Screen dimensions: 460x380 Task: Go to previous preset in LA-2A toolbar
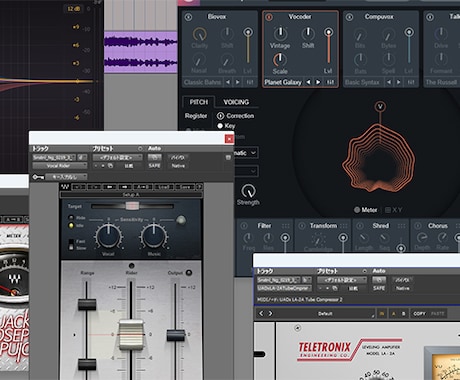[261, 314]
